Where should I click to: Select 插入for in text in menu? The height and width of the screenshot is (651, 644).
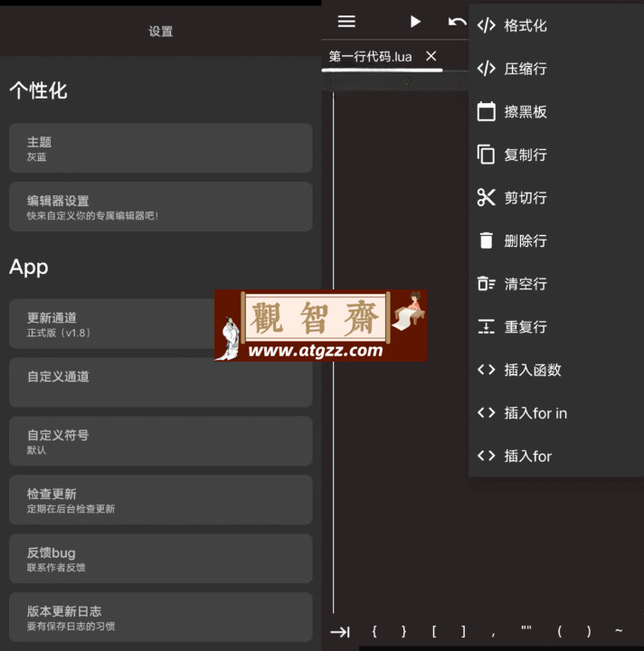[x=535, y=413]
